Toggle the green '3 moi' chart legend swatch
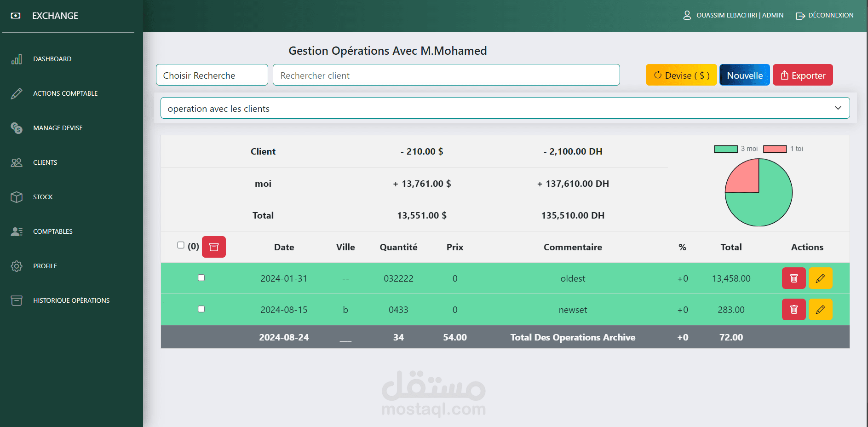Image resolution: width=868 pixels, height=427 pixels. (x=725, y=149)
